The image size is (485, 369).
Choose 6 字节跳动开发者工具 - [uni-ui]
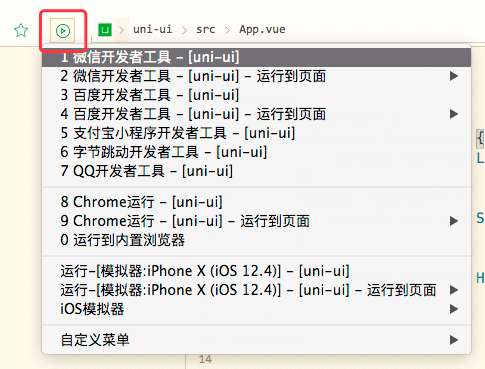pyautogui.click(x=256, y=152)
